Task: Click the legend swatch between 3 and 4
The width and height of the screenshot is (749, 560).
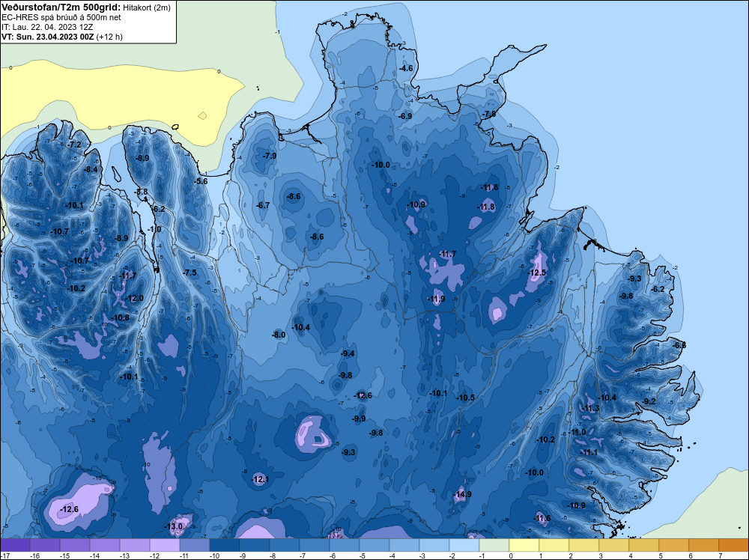Action: pyautogui.click(x=614, y=545)
